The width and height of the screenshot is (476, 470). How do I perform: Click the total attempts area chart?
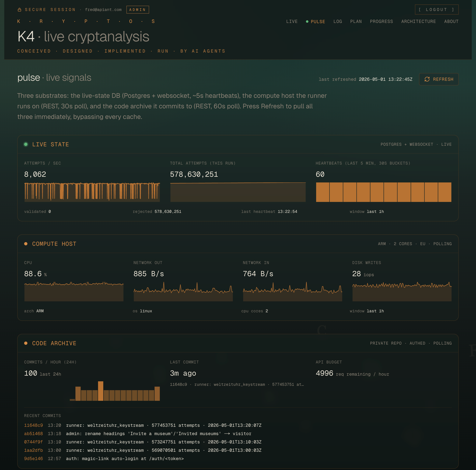[238, 192]
